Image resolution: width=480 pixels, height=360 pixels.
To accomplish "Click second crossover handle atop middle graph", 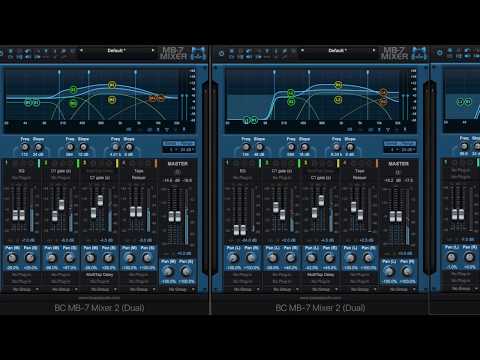I will [x=309, y=72].
